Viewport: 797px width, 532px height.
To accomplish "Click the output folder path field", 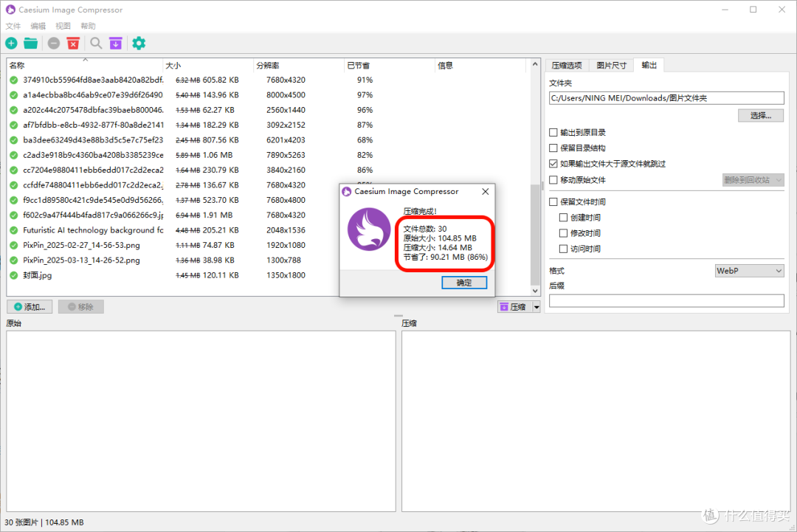I will pyautogui.click(x=666, y=98).
